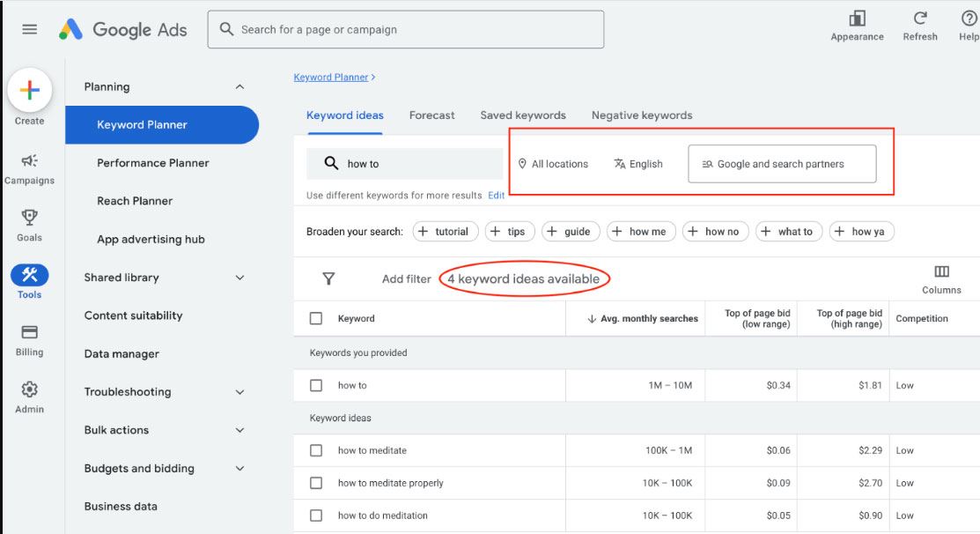Expand the Bulk actions section
980x534 pixels.
[239, 430]
